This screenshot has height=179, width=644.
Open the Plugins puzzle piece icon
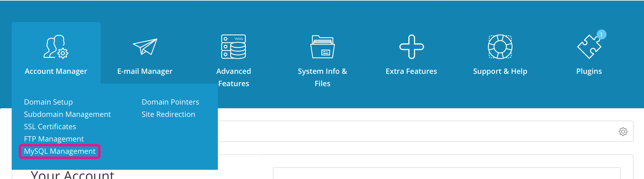point(588,47)
